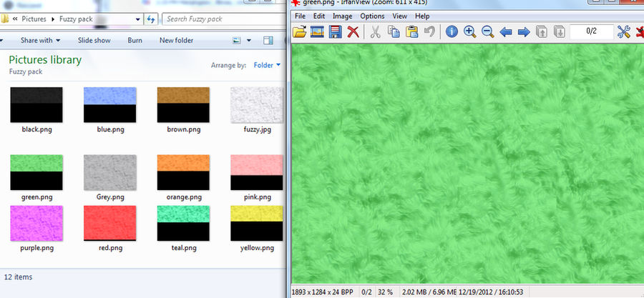Click Slide show in Explorer toolbar
The height and width of the screenshot is (298, 644).
tap(94, 40)
